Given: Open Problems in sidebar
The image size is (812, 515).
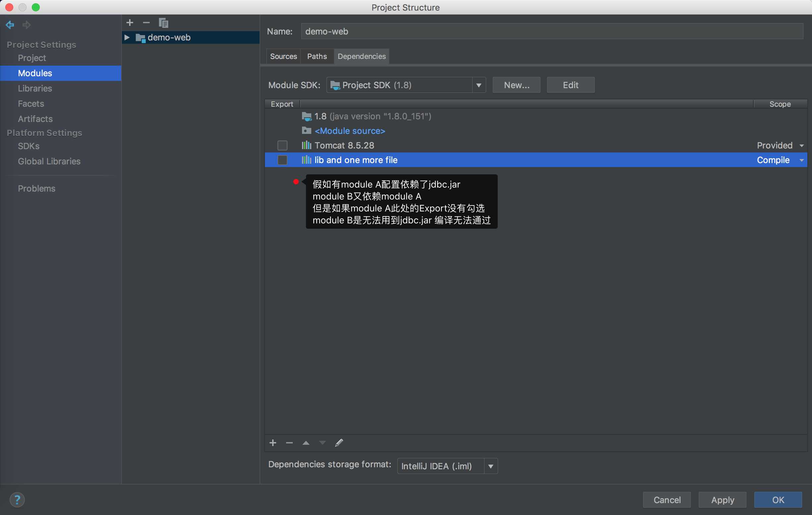Looking at the screenshot, I should coord(36,189).
